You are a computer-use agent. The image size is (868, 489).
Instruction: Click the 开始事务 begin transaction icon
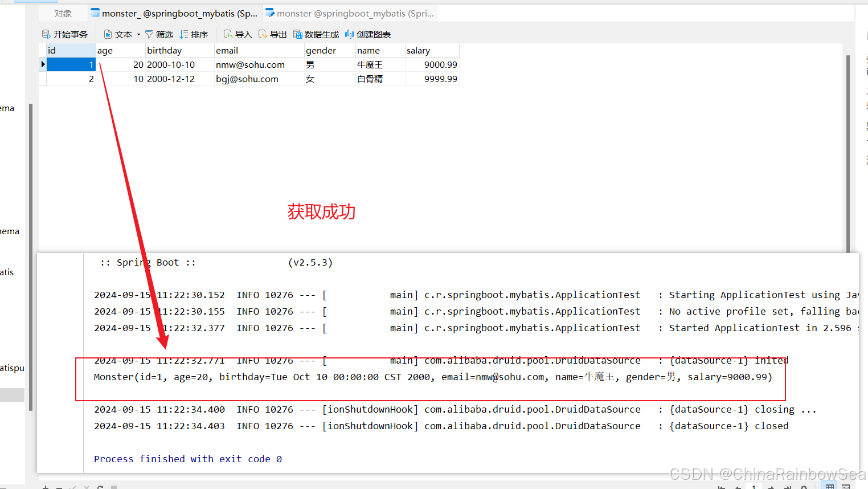[x=46, y=35]
